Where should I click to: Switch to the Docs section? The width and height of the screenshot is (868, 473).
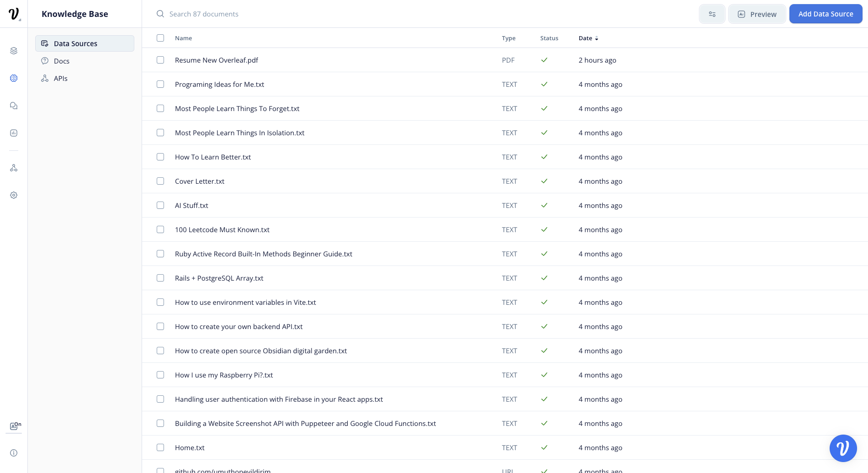point(61,61)
